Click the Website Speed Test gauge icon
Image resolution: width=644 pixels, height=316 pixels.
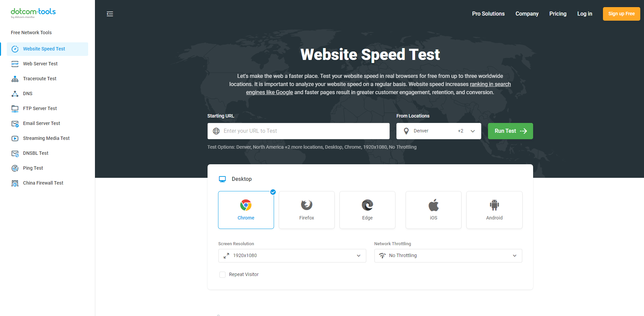click(x=15, y=49)
